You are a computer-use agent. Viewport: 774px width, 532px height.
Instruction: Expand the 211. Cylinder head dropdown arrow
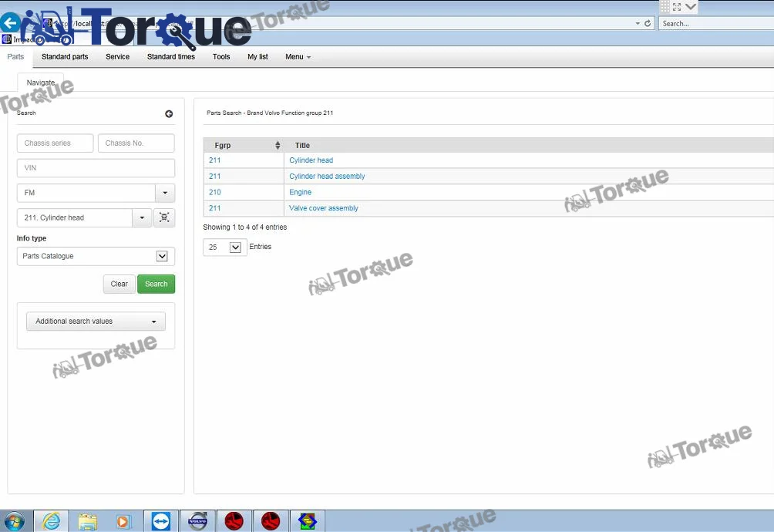point(142,217)
